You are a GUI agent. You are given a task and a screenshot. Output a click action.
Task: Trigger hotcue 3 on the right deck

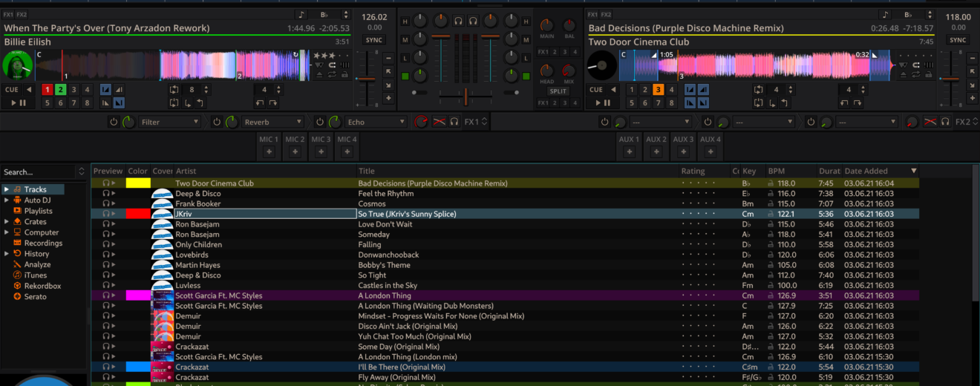658,90
